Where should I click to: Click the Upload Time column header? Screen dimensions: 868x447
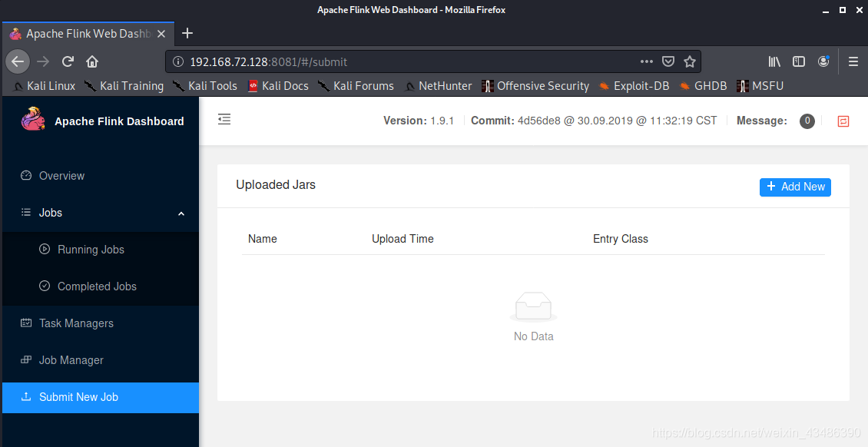coord(403,239)
